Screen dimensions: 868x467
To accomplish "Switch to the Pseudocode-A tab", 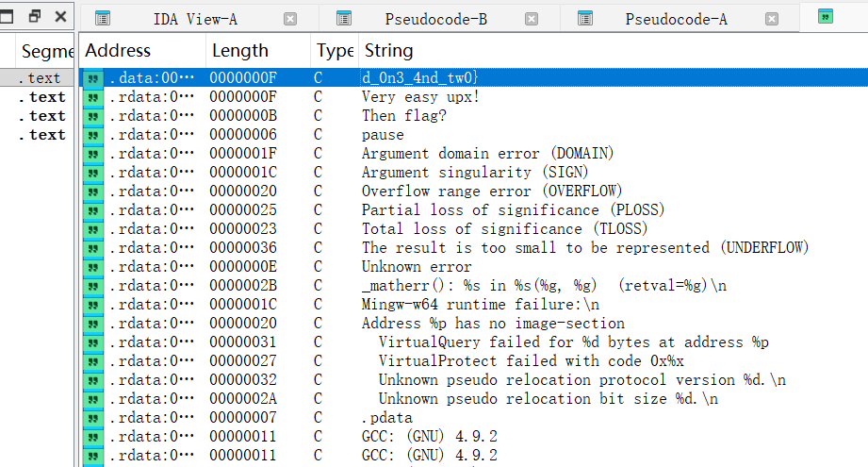I will [676, 19].
